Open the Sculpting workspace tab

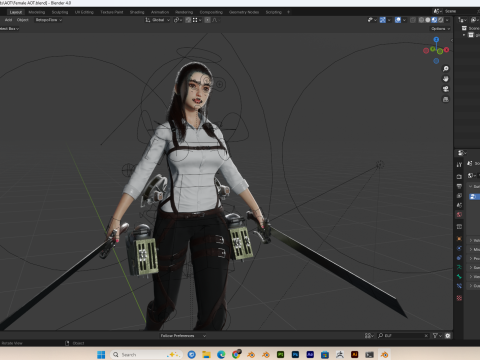[60, 12]
